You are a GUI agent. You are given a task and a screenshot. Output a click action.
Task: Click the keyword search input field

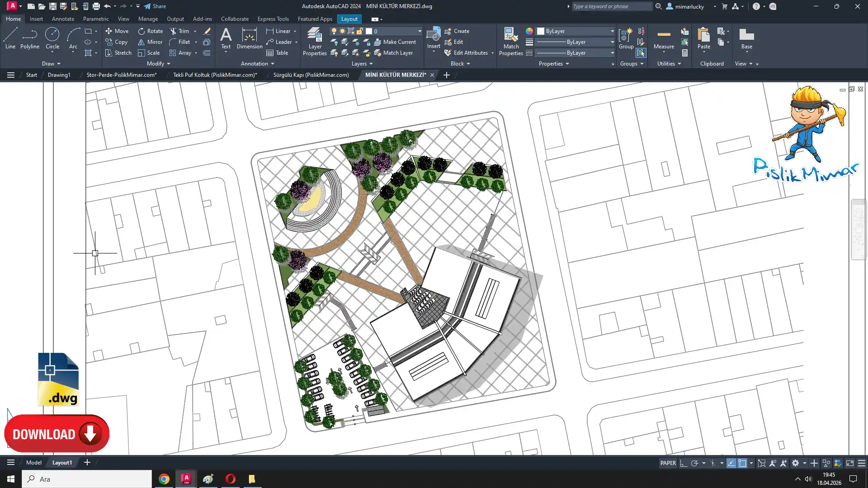coord(611,6)
